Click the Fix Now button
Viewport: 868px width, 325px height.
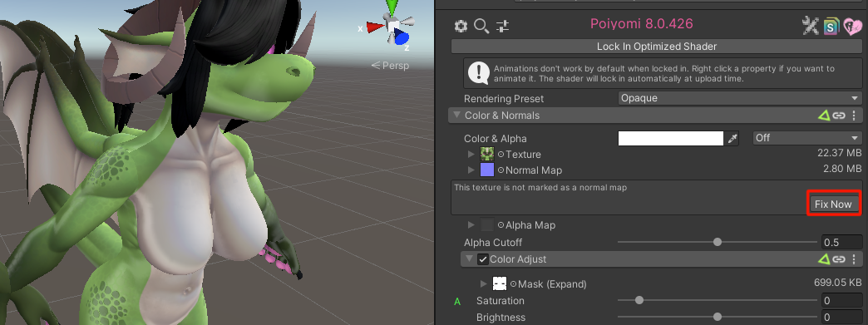pyautogui.click(x=833, y=204)
